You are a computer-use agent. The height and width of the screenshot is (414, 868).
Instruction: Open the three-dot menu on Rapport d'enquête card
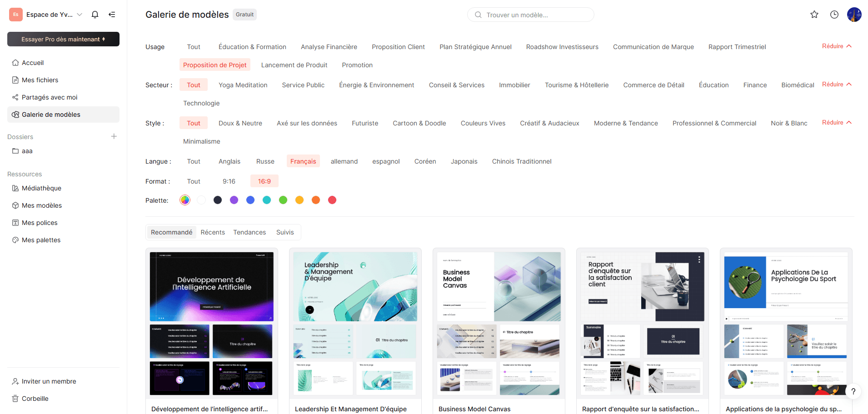point(699,259)
